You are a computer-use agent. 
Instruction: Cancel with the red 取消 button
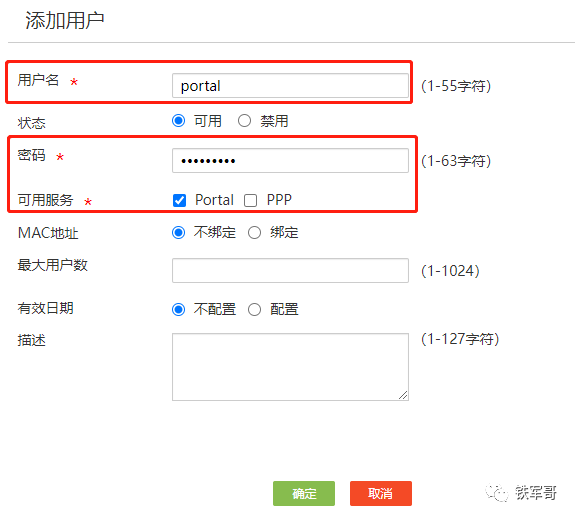click(x=381, y=493)
